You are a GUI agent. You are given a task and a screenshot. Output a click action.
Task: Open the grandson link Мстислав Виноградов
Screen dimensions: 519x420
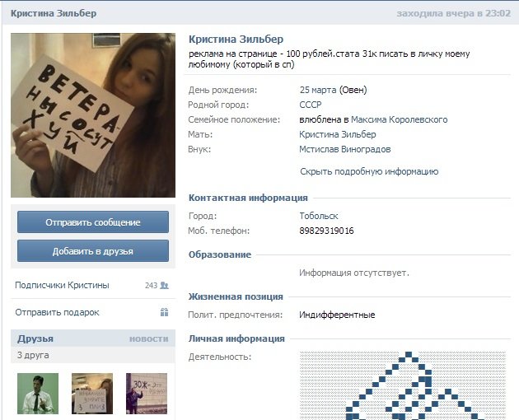coord(345,149)
